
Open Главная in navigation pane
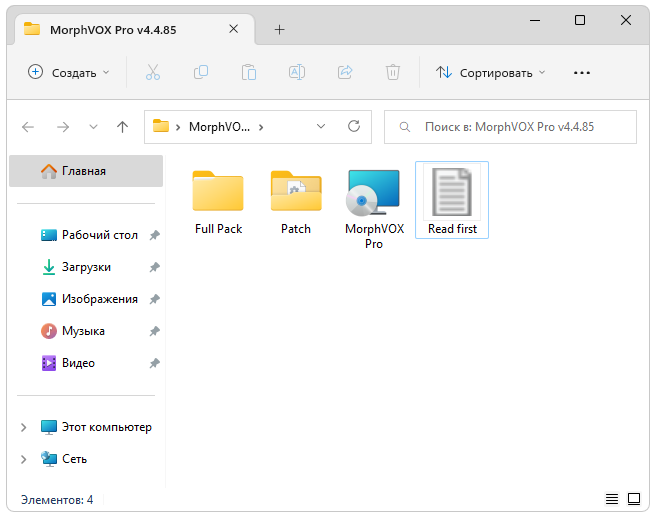tap(86, 171)
